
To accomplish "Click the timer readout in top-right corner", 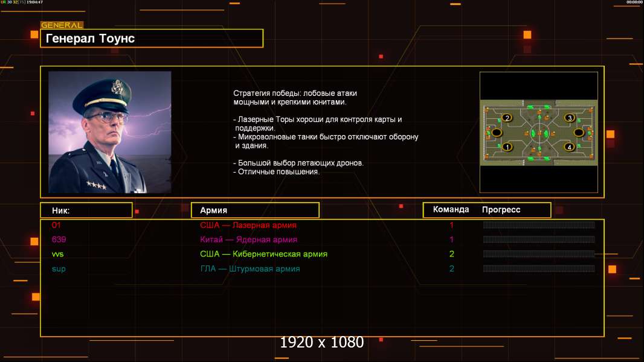I will pos(634,2).
